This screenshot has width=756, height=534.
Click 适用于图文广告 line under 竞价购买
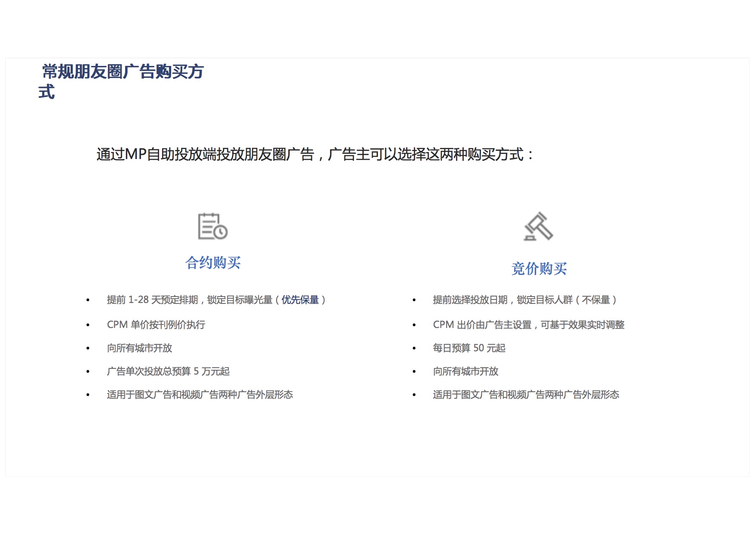[526, 394]
